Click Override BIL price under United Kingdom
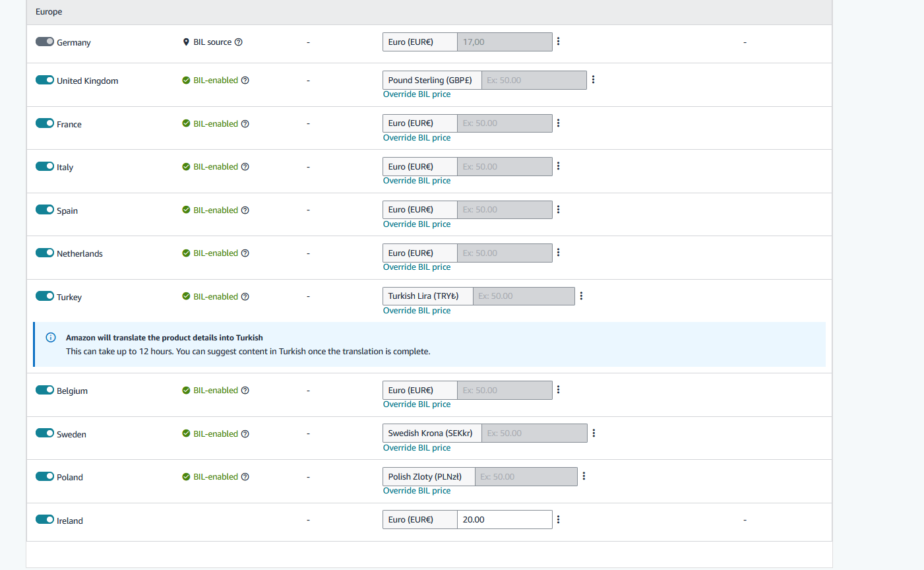This screenshot has height=570, width=924. point(417,94)
